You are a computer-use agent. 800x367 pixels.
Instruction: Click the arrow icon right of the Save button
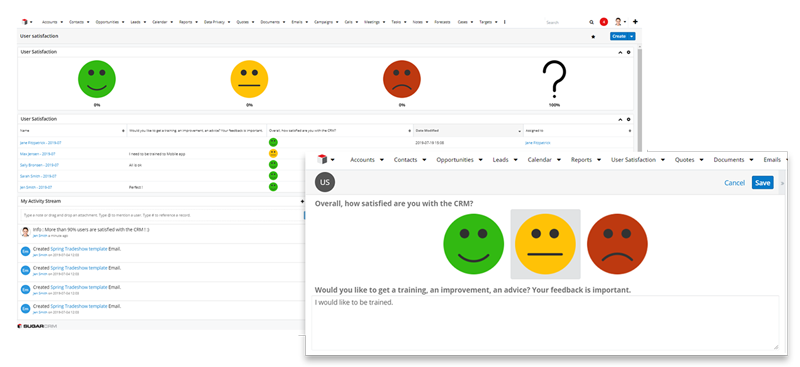(783, 183)
